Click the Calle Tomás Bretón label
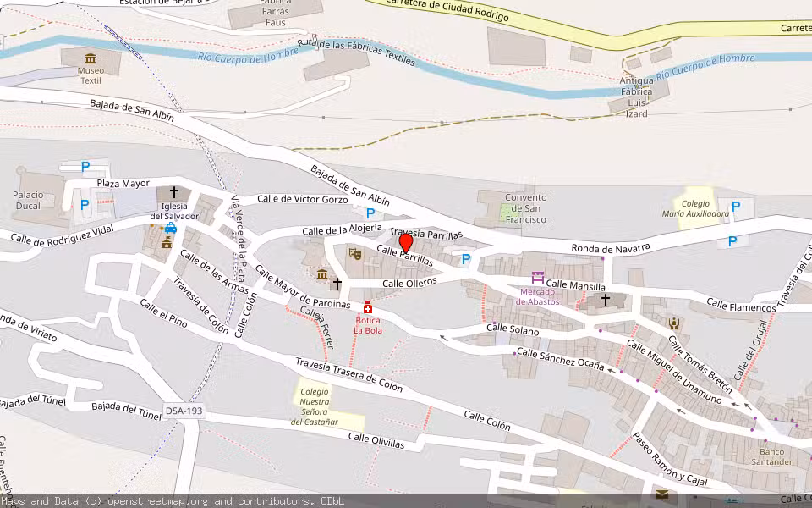This screenshot has width=812, height=508. pos(700,364)
